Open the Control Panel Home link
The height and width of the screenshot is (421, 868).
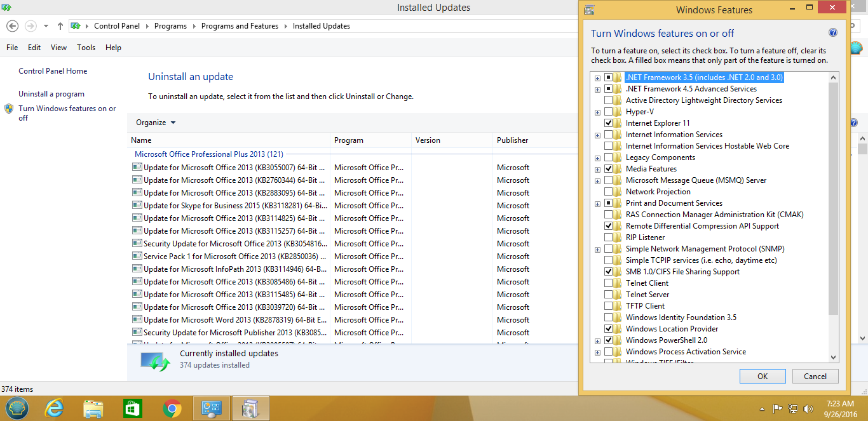53,71
